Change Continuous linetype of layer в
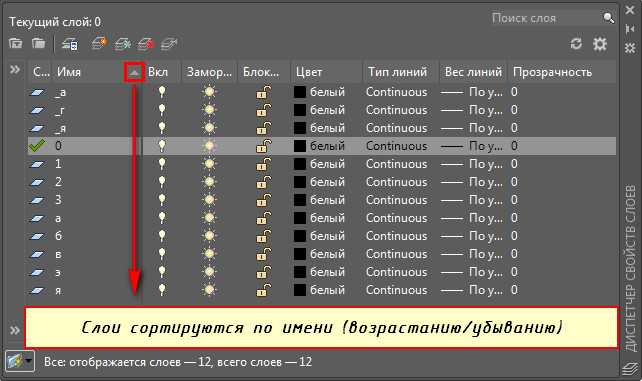Image resolution: width=642 pixels, height=381 pixels. (x=396, y=254)
